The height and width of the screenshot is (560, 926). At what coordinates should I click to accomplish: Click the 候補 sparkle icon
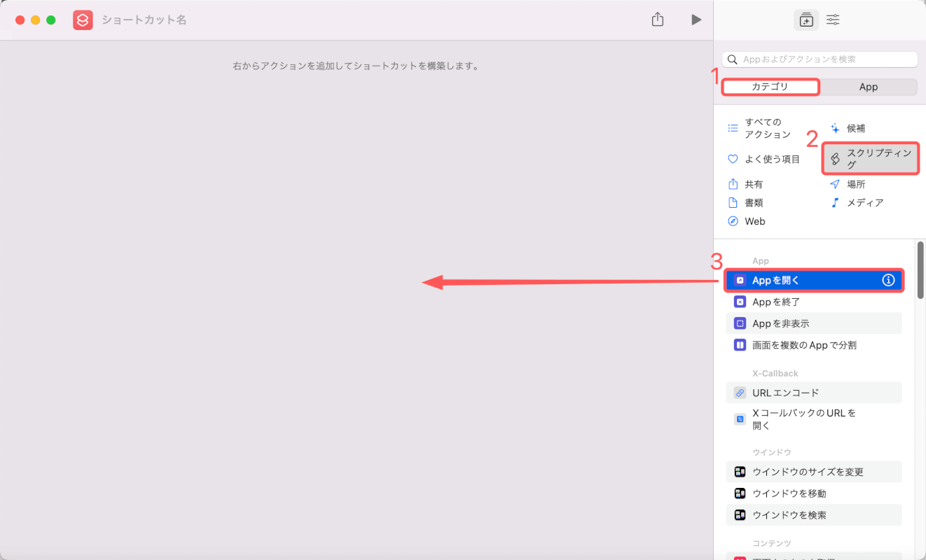pos(835,128)
